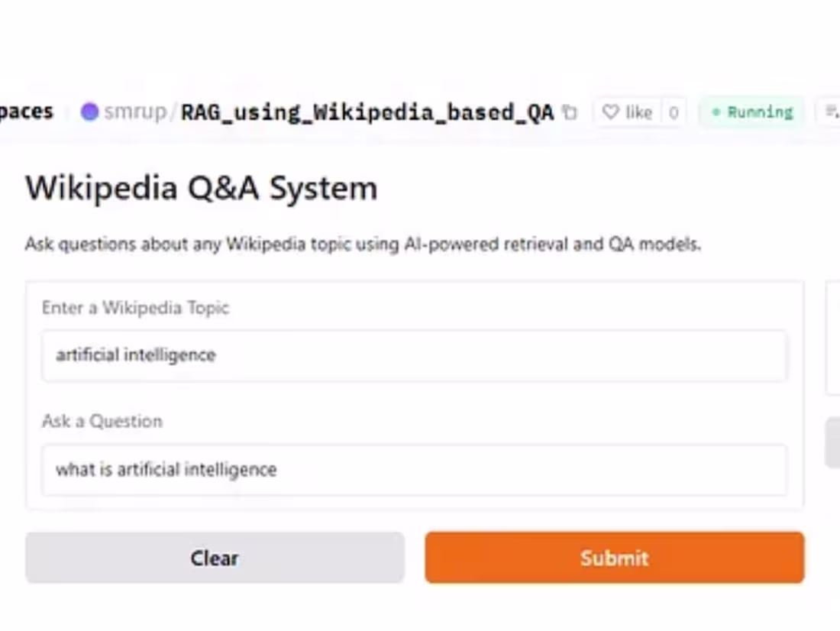Open the Spaces section from the header
This screenshot has height=631, width=840.
click(27, 111)
